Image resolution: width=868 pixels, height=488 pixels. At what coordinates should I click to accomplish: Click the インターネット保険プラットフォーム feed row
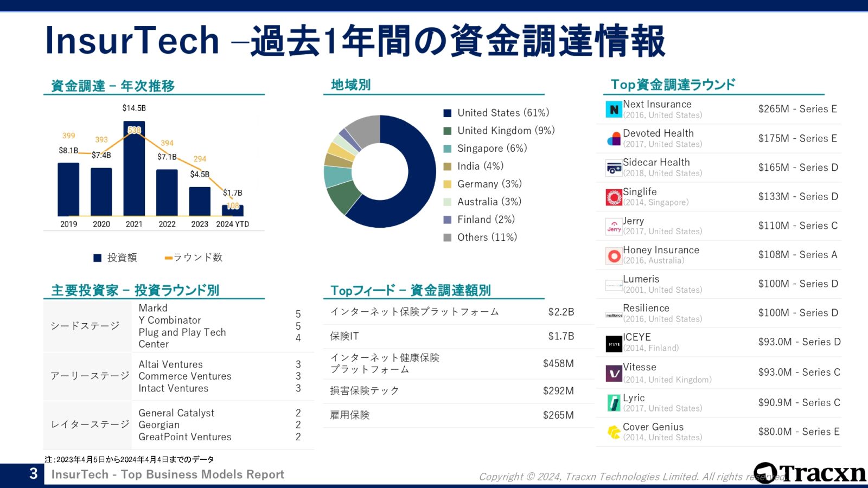[x=458, y=312]
